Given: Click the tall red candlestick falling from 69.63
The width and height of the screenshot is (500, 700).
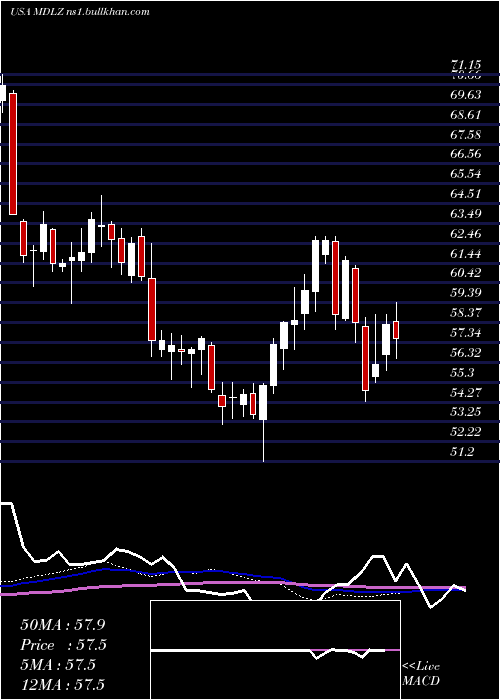Looking at the screenshot, I should point(13,154).
